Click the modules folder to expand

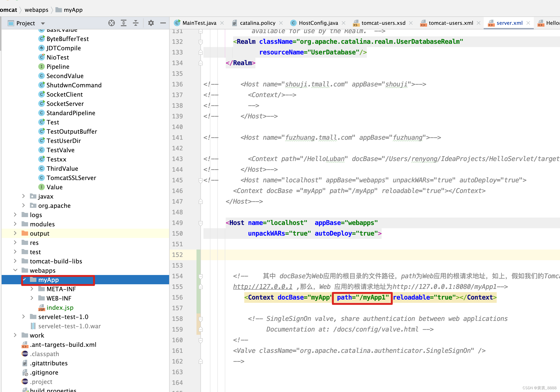click(42, 224)
